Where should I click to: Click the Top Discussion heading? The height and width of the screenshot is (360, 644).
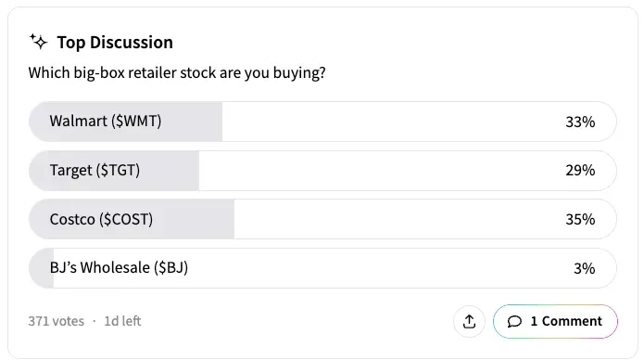[x=115, y=43]
